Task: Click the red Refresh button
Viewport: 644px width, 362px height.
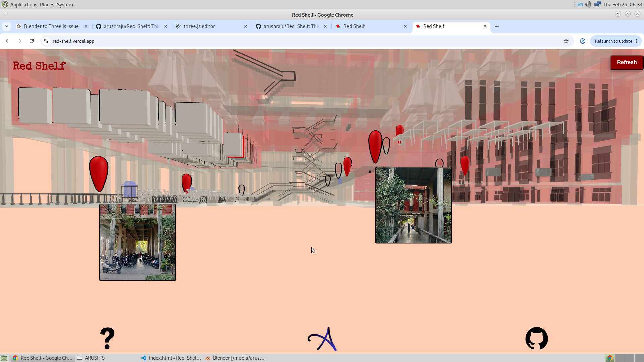Action: pyautogui.click(x=627, y=62)
